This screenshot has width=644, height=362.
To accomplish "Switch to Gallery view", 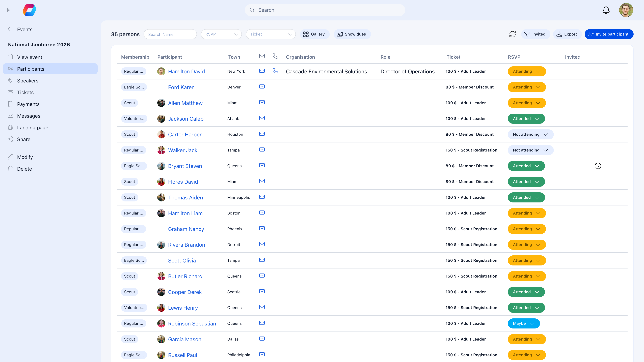I will (314, 34).
